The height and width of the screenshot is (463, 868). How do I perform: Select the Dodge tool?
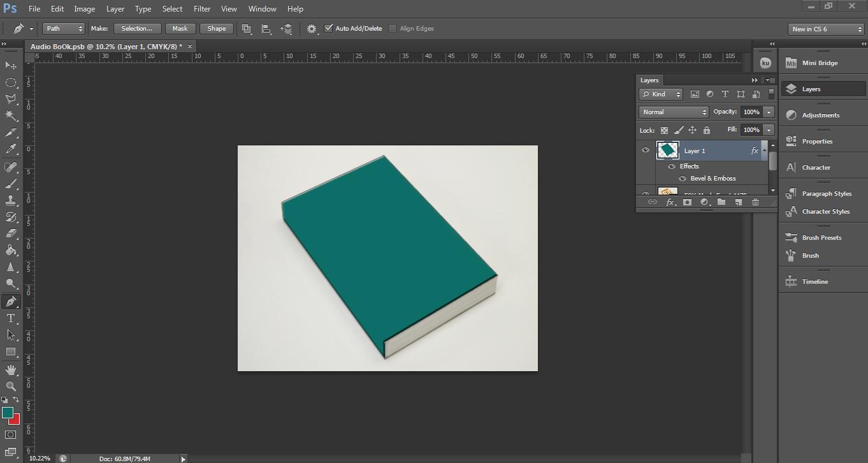pos(11,283)
